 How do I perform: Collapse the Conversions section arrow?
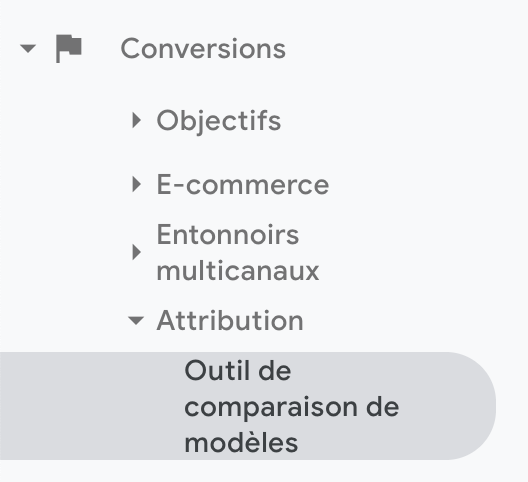click(28, 49)
